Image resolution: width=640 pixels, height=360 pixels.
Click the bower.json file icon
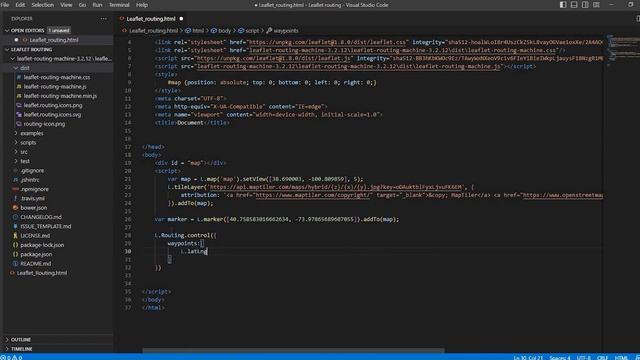tap(16, 208)
